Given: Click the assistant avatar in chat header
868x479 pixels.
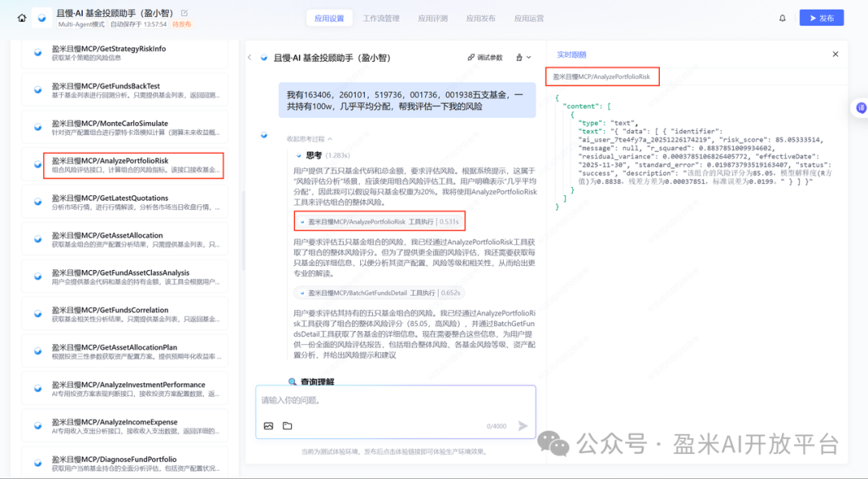Looking at the screenshot, I should [264, 57].
